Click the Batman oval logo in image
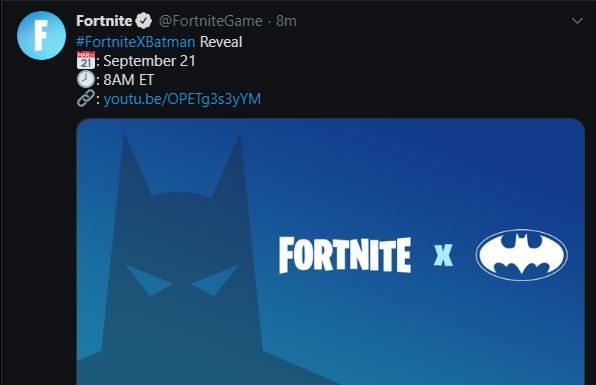The width and height of the screenshot is (596, 385). 522,255
